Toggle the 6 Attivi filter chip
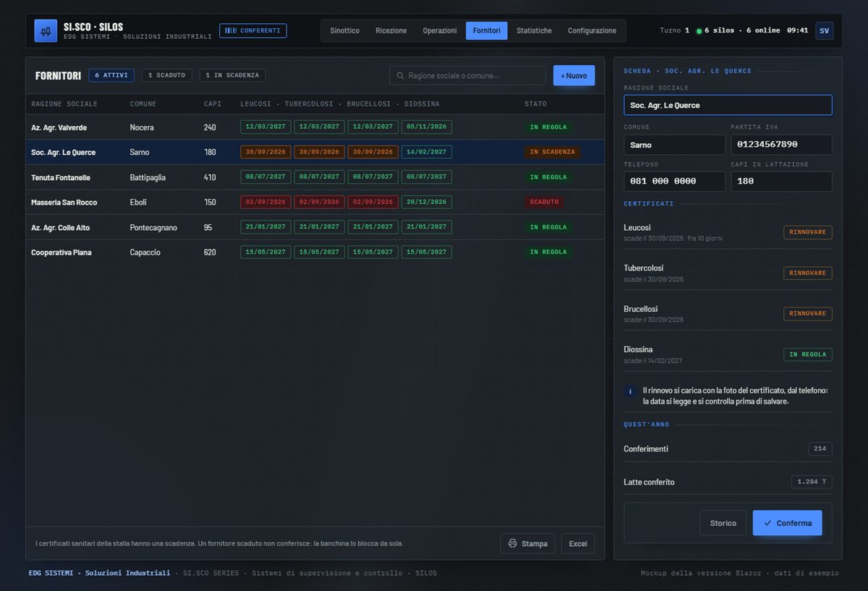Viewport: 868px width, 591px height. pyautogui.click(x=111, y=75)
